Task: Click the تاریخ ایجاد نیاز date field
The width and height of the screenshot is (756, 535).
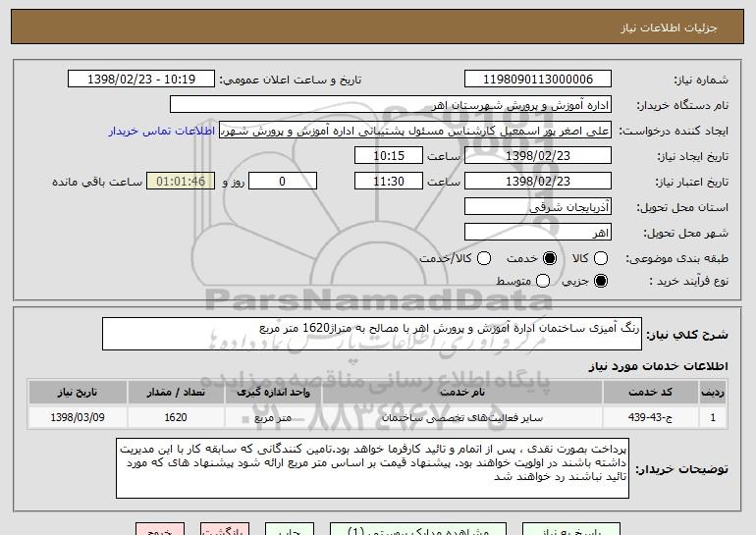Action: pyautogui.click(x=538, y=156)
